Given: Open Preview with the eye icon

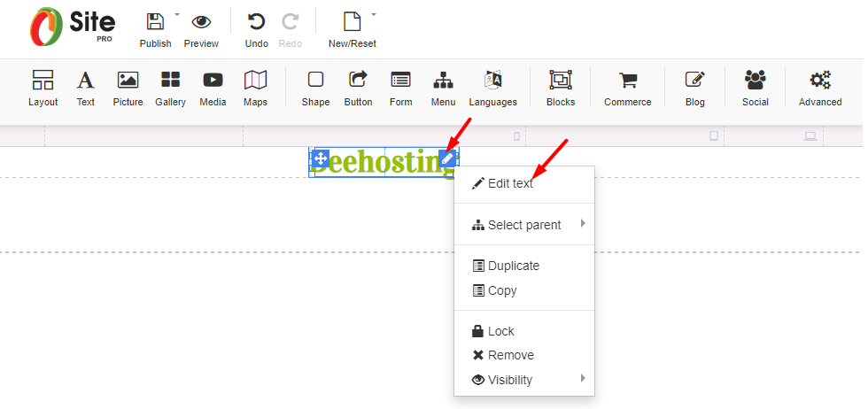Looking at the screenshot, I should (x=201, y=22).
